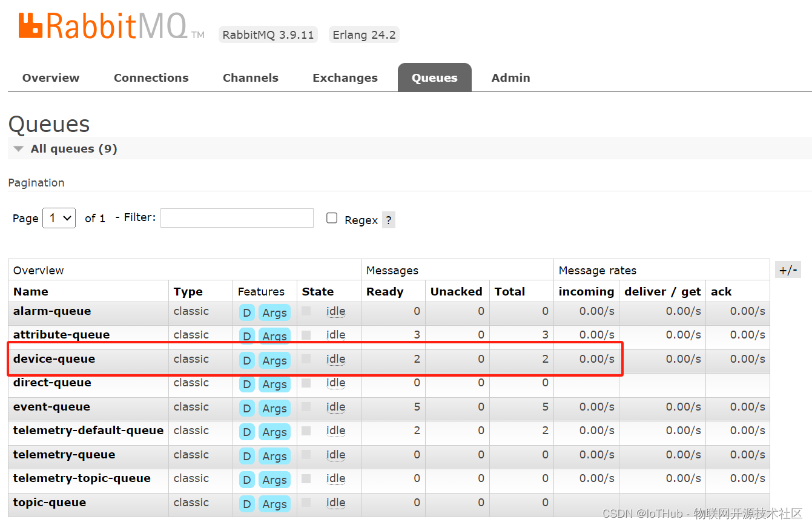Click the Args badge for telemetry-default-queue
This screenshot has height=525, width=812.
coord(274,432)
